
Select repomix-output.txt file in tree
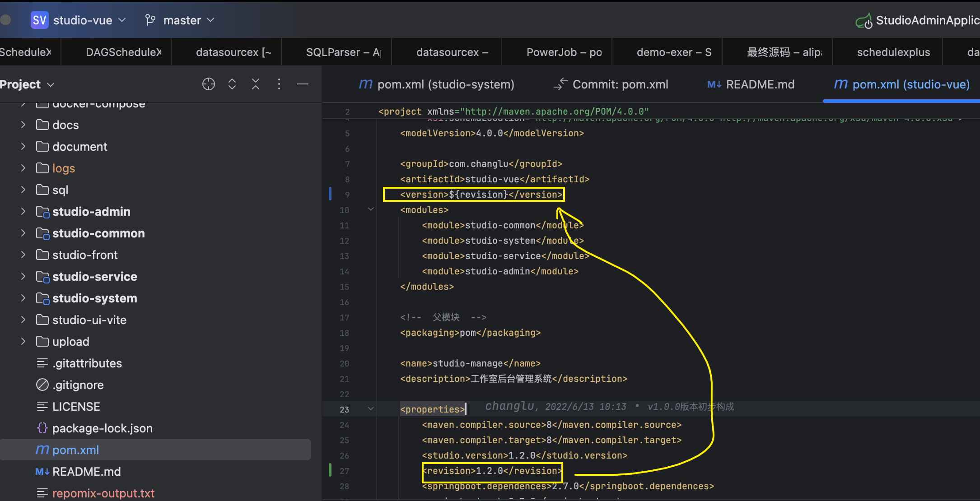[103, 493]
